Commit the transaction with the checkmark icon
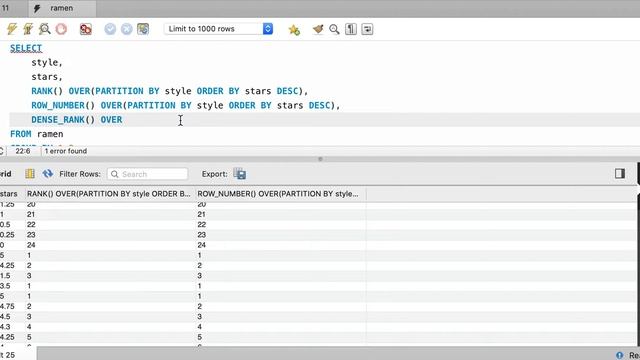Viewport: 640px width, 360px height. (110, 29)
